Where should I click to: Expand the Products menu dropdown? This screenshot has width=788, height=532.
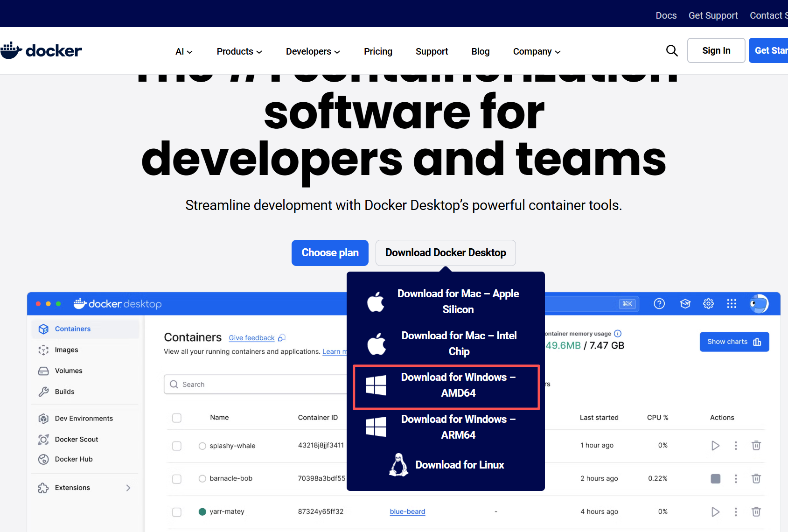(239, 51)
